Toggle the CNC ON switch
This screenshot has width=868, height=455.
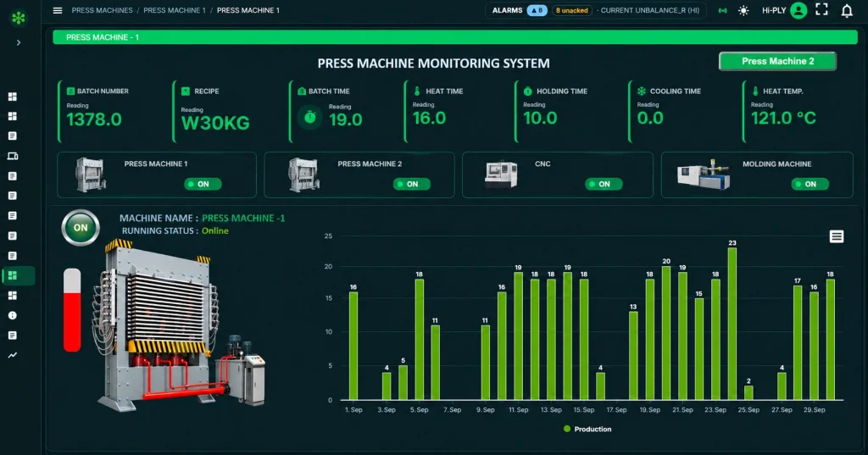[x=604, y=184]
